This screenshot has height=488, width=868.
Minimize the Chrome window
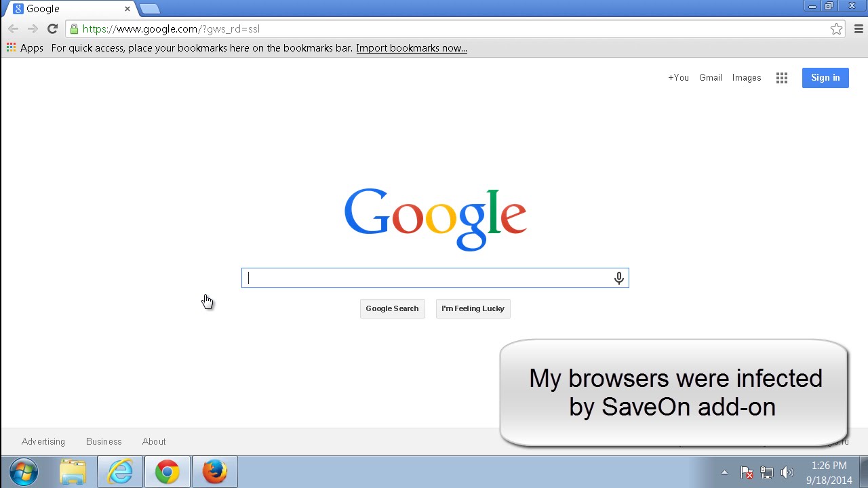[812, 6]
